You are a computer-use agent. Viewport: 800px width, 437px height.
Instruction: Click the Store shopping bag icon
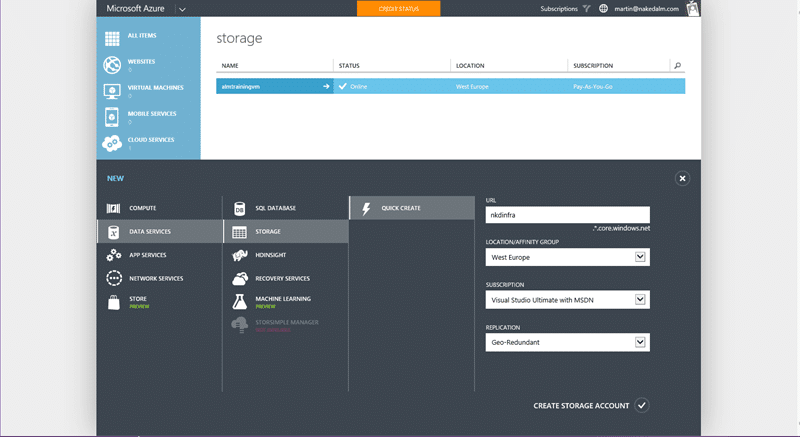point(114,302)
